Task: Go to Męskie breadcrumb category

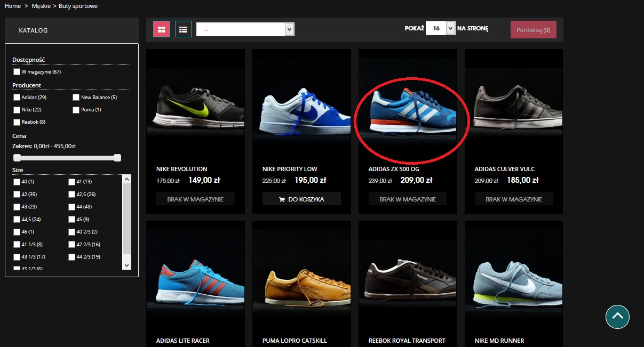Action: 41,6
